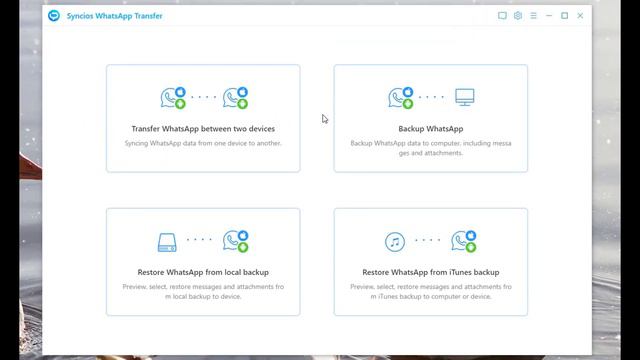
Task: Click WhatsApp icon in iTunes backup card
Action: 464,241
